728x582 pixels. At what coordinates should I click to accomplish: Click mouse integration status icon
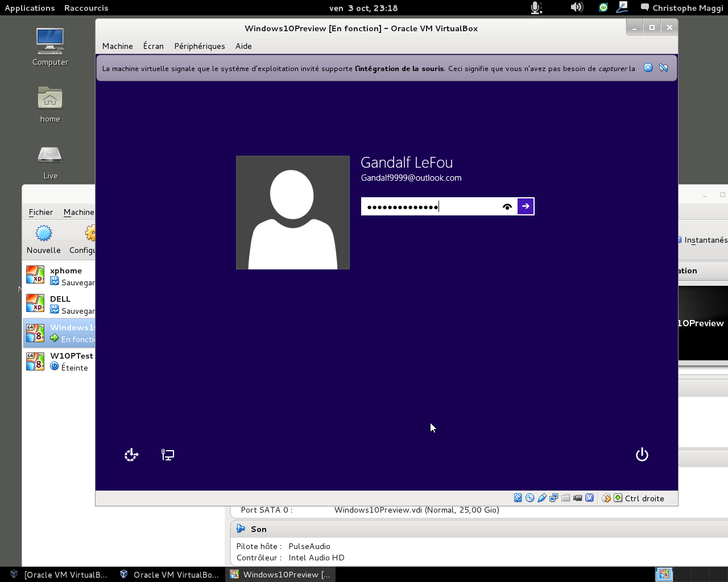pos(606,498)
